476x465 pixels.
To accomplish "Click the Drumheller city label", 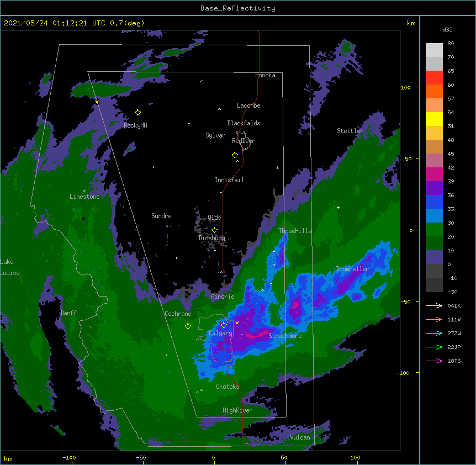I will click(352, 269).
